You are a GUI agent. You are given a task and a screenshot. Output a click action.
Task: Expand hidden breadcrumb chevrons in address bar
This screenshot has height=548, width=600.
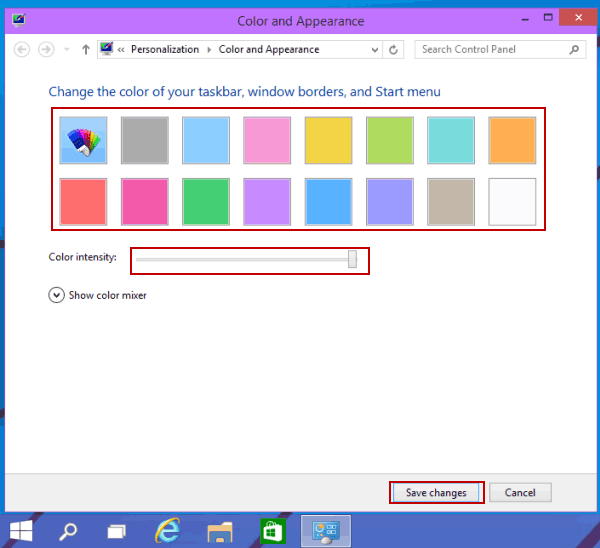pyautogui.click(x=121, y=50)
